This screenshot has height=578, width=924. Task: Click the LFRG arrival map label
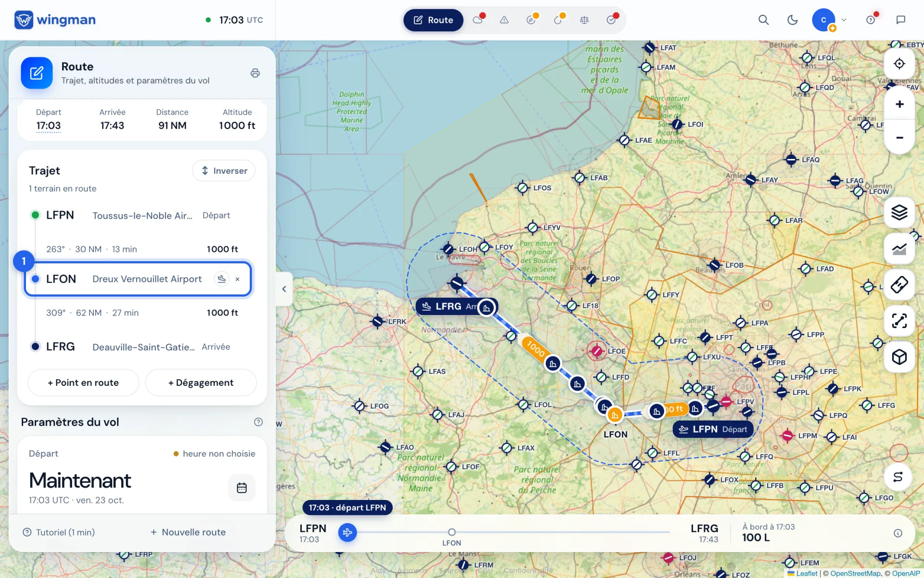pos(456,306)
